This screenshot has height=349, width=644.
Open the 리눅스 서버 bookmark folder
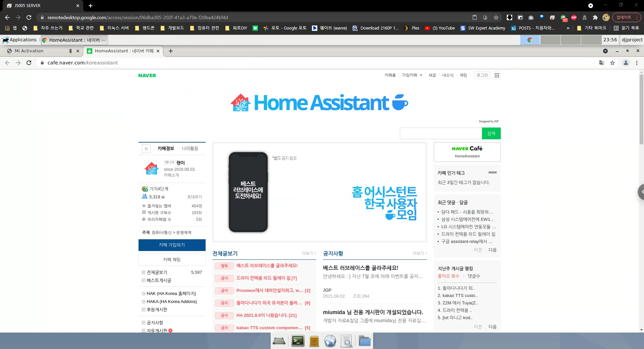[114, 28]
